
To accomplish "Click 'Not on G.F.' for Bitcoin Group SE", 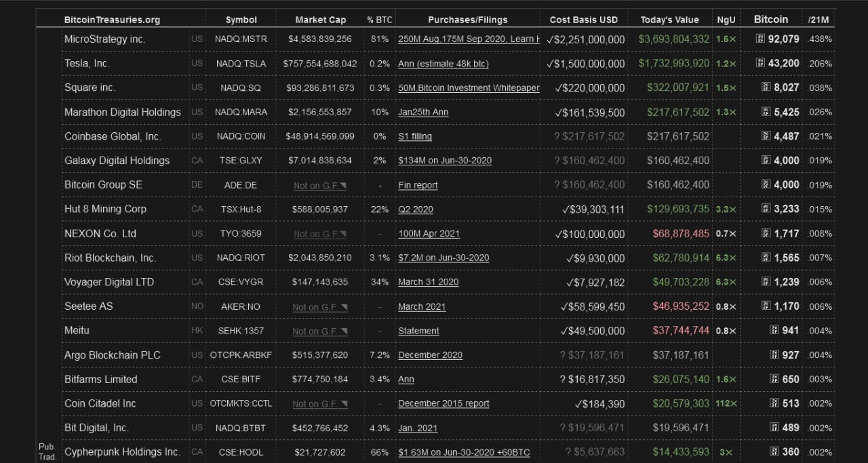I will [320, 186].
